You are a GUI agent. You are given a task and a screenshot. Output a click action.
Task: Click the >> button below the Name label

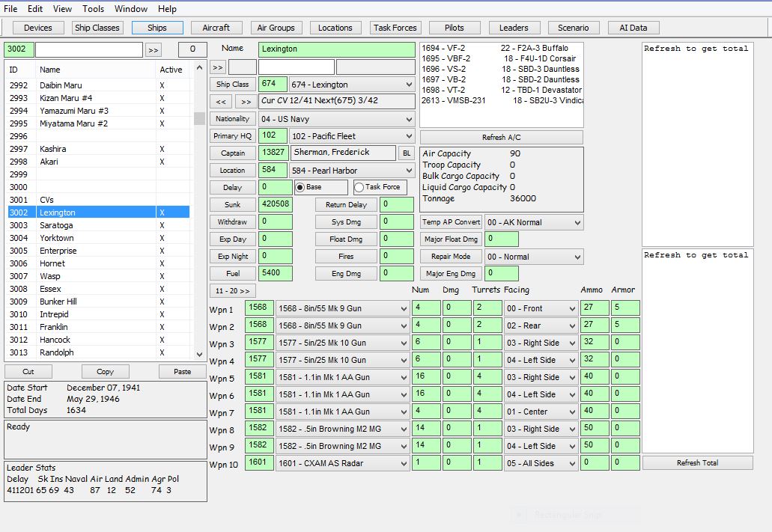point(218,67)
